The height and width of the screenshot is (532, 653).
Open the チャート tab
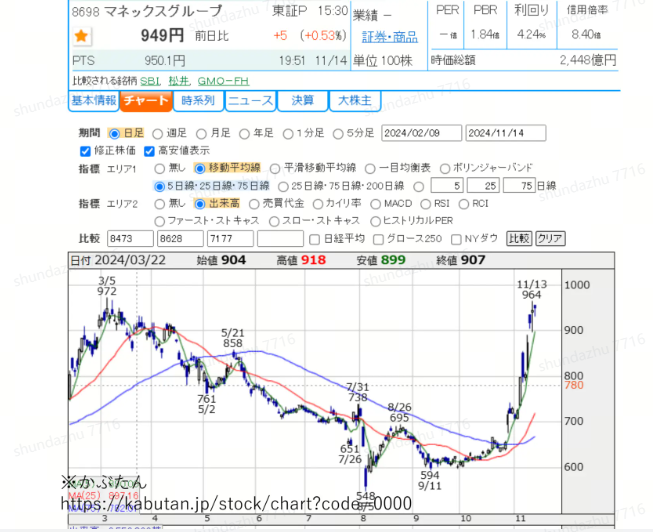click(x=146, y=101)
